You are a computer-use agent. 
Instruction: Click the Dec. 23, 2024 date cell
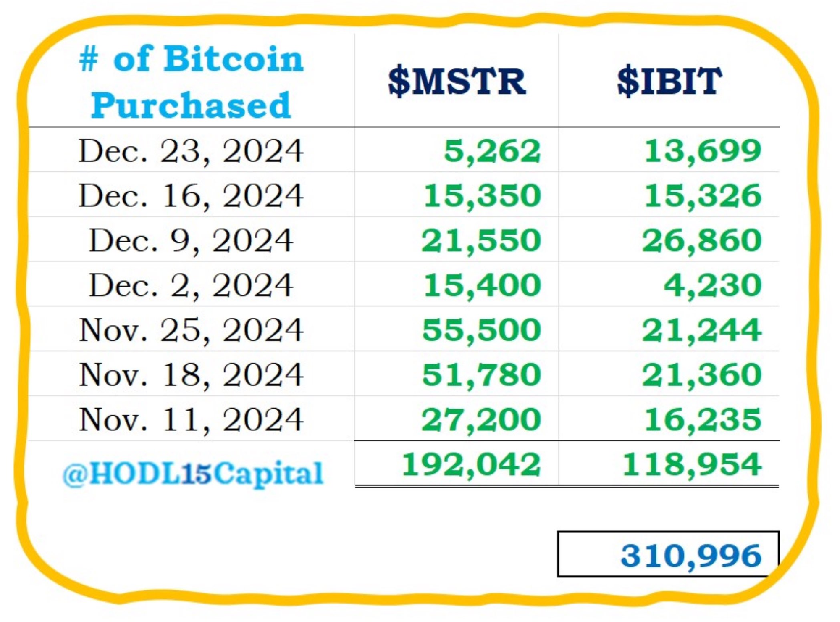(x=191, y=151)
